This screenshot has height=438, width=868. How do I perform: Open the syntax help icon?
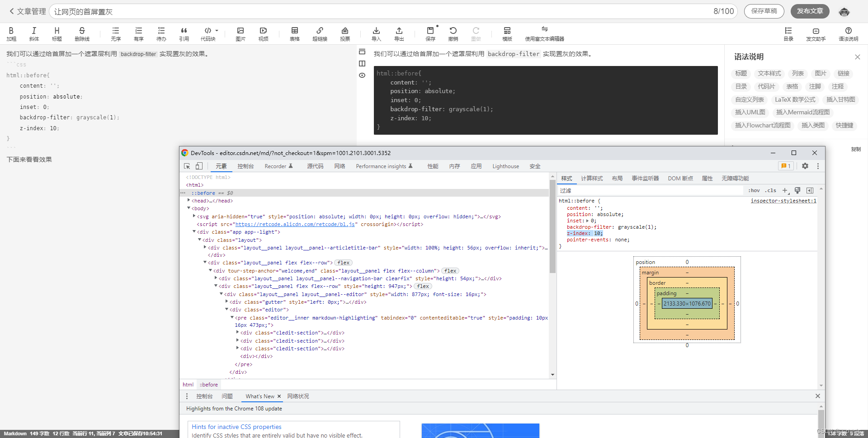[x=848, y=33]
